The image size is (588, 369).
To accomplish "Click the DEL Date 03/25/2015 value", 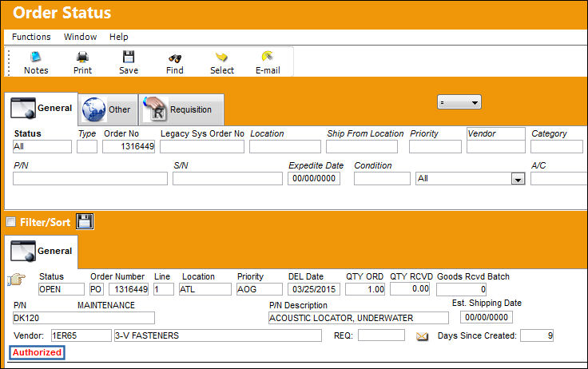I will coord(314,289).
